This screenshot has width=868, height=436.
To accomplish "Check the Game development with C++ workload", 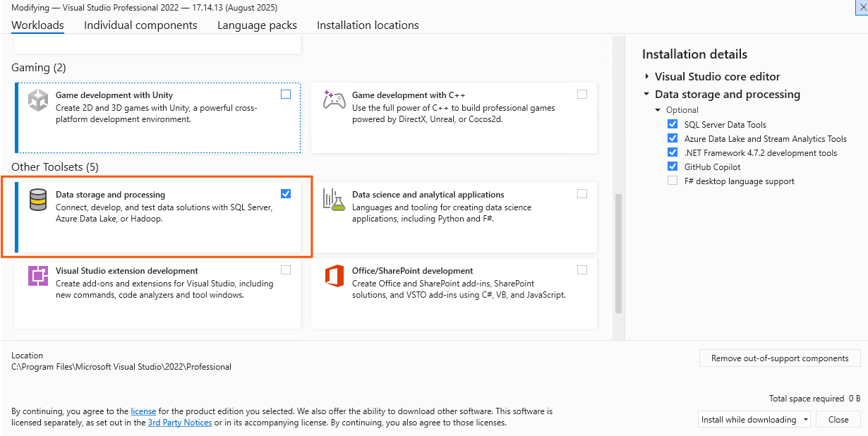I will [x=582, y=95].
